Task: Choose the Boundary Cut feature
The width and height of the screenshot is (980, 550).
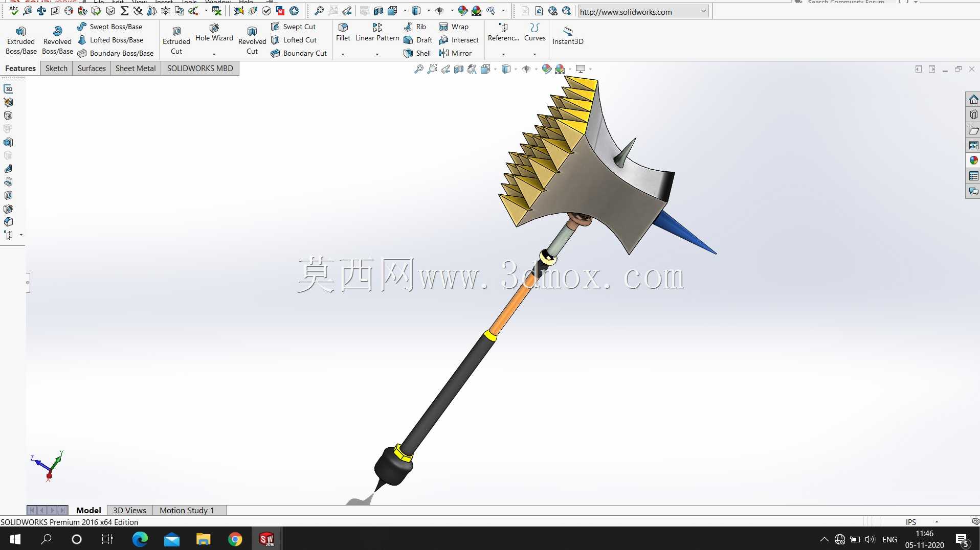Action: [299, 53]
